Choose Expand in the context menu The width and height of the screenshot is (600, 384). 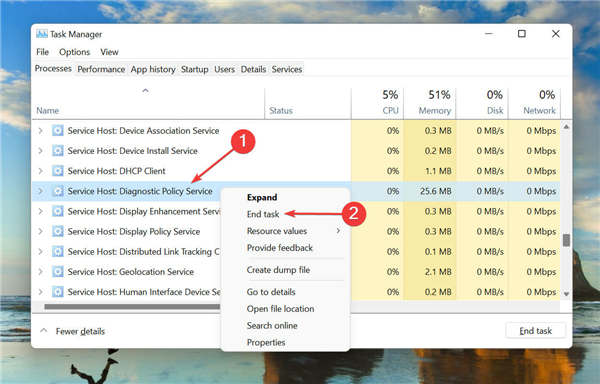(262, 197)
